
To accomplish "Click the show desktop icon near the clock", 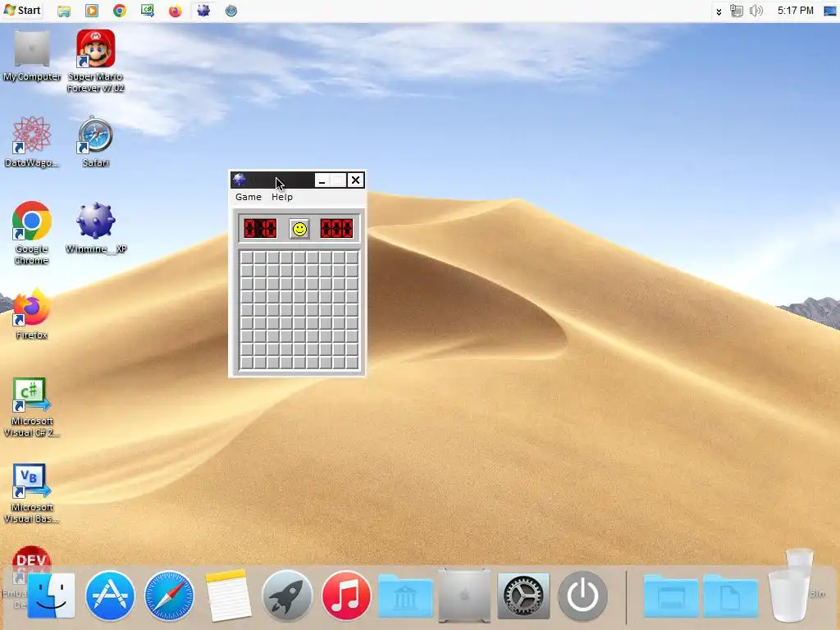I will tap(830, 11).
